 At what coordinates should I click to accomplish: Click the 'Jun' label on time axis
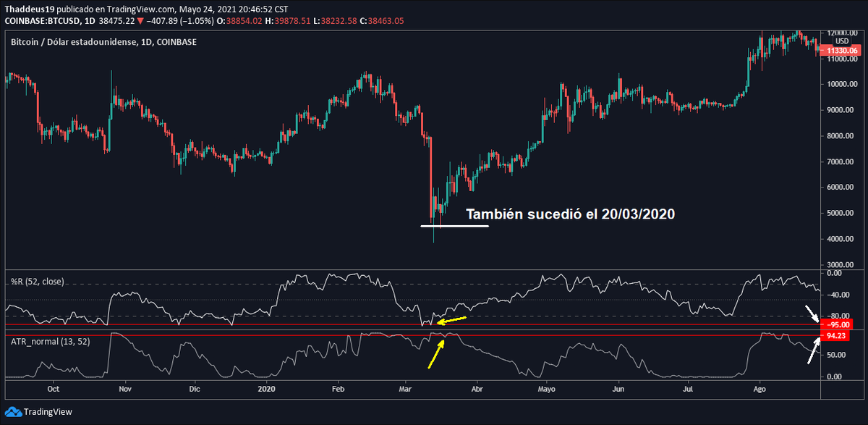(x=619, y=388)
